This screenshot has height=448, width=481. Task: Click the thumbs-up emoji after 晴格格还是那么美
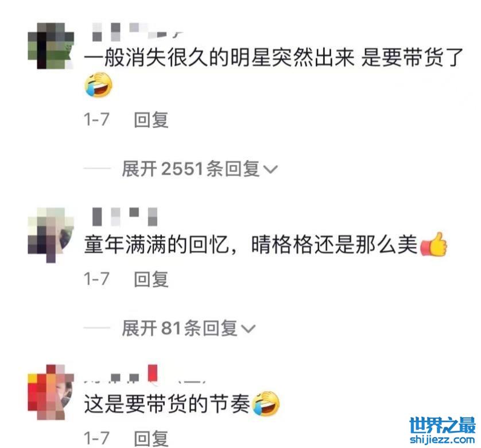coord(434,244)
